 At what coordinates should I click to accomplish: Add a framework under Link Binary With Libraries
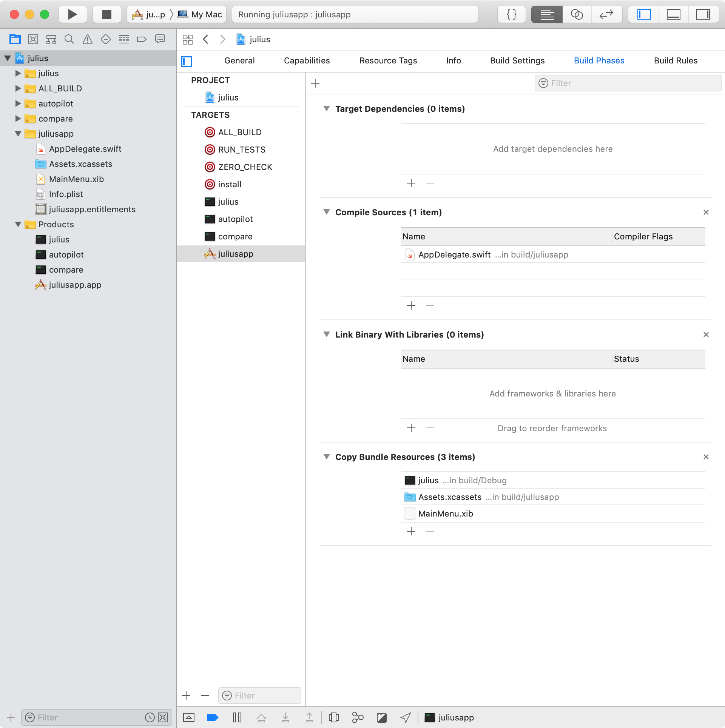click(x=411, y=428)
